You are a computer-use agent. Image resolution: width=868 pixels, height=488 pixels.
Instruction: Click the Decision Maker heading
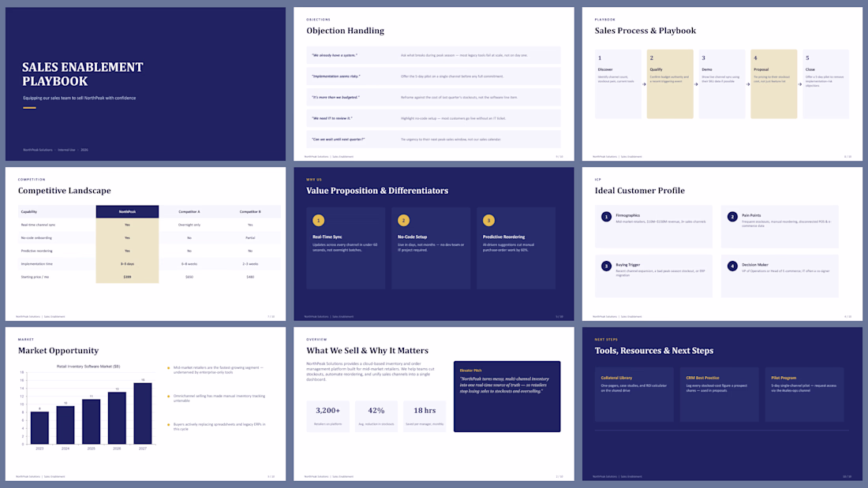(755, 264)
